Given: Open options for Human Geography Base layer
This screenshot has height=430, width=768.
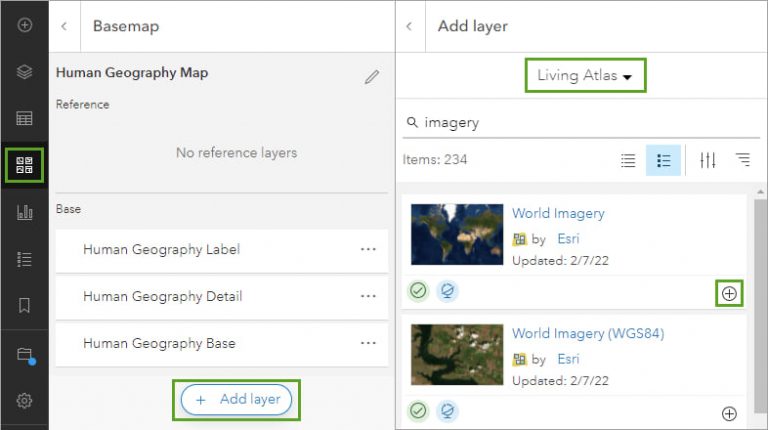Looking at the screenshot, I should click(368, 343).
